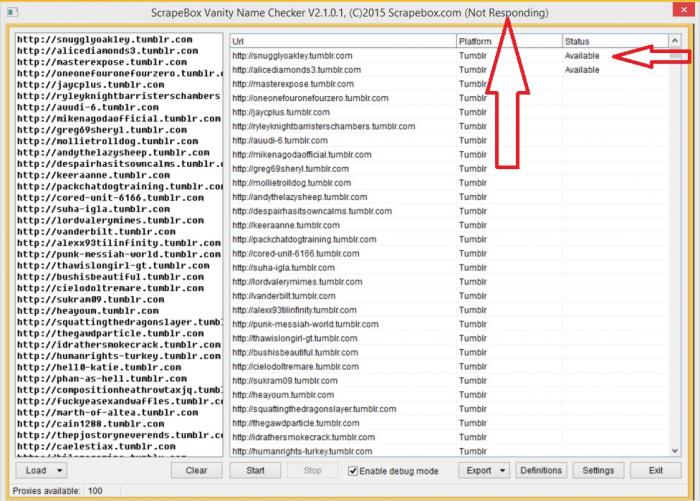Select greg69sheryl.tumblr.com in results table
700x501 pixels.
(x=291, y=169)
